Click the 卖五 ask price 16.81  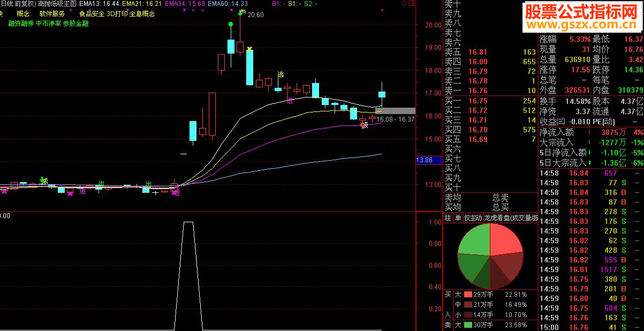(478, 52)
